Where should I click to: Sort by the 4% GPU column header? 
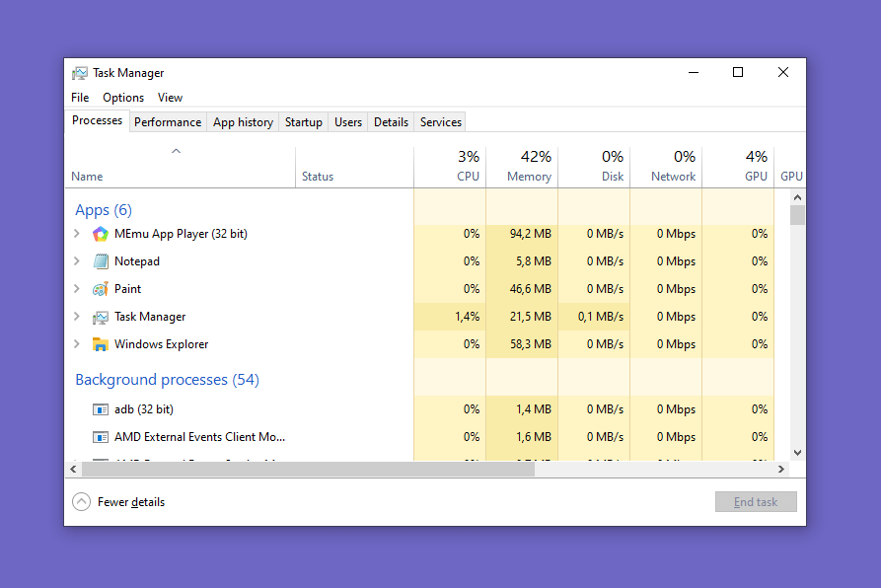(x=738, y=167)
